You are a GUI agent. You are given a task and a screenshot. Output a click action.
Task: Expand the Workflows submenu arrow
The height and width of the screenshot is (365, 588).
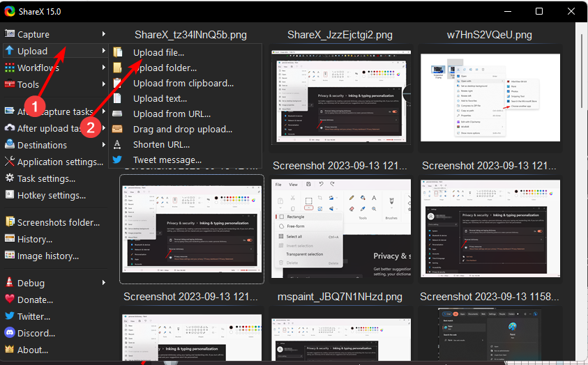click(x=103, y=68)
